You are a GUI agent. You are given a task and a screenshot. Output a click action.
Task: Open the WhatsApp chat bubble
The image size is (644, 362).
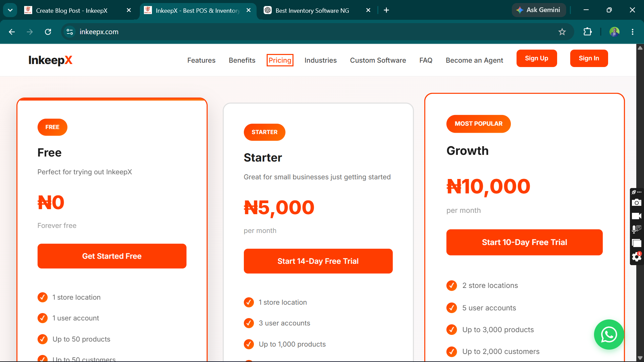coord(609,334)
